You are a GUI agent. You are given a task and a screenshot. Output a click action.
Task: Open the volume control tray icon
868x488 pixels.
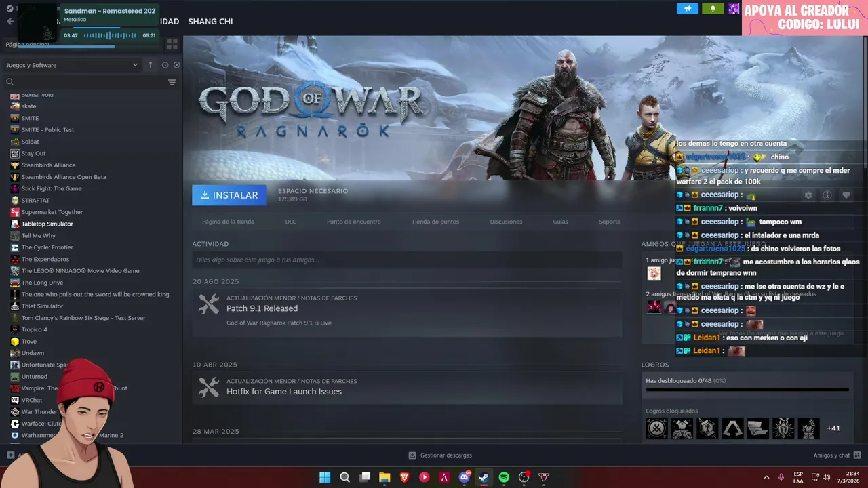827,477
